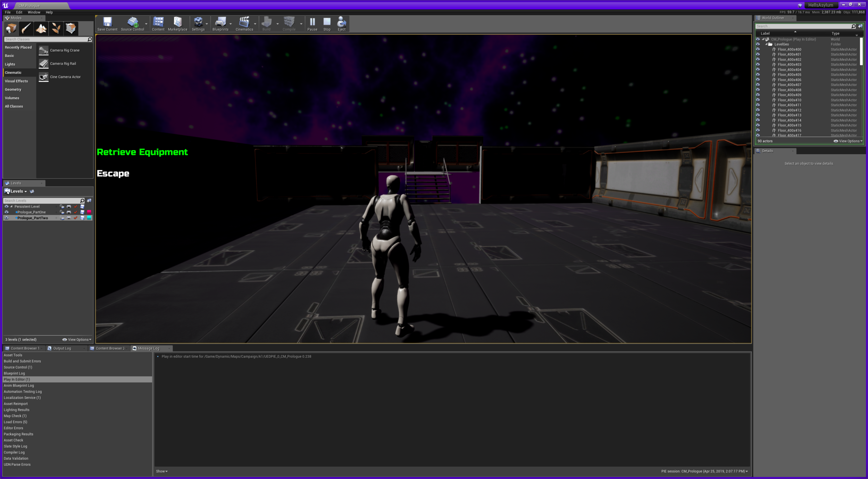Lock the Prologue_PartTwo level
The image size is (868, 479).
point(62,218)
